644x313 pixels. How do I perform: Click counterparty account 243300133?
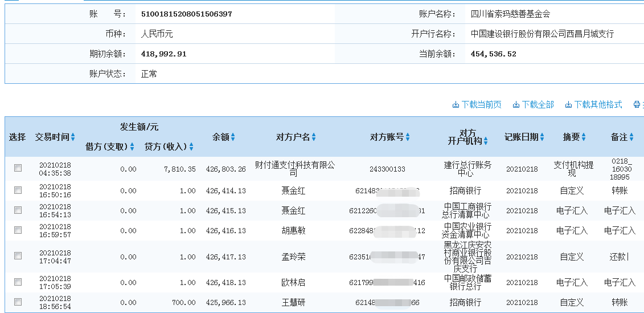point(387,169)
